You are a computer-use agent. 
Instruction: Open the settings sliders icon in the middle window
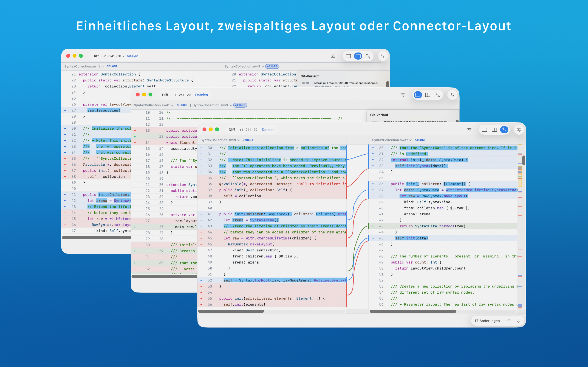click(403, 95)
